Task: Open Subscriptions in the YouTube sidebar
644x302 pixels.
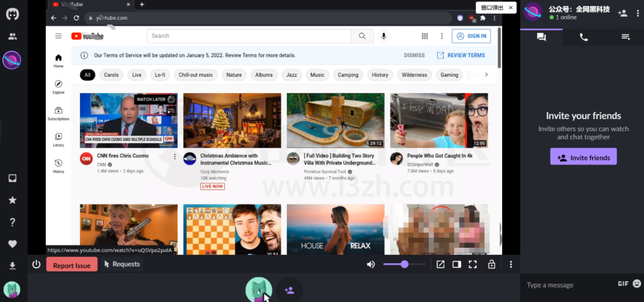Action: click(58, 113)
